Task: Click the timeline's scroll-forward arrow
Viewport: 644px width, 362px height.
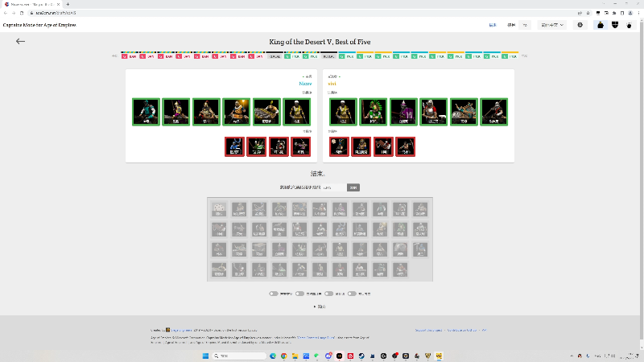Action: (525, 56)
